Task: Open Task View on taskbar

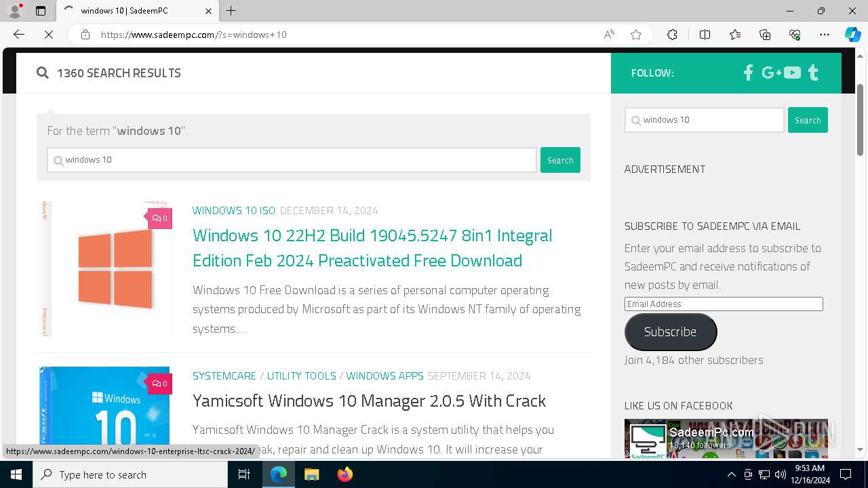Action: (x=244, y=474)
